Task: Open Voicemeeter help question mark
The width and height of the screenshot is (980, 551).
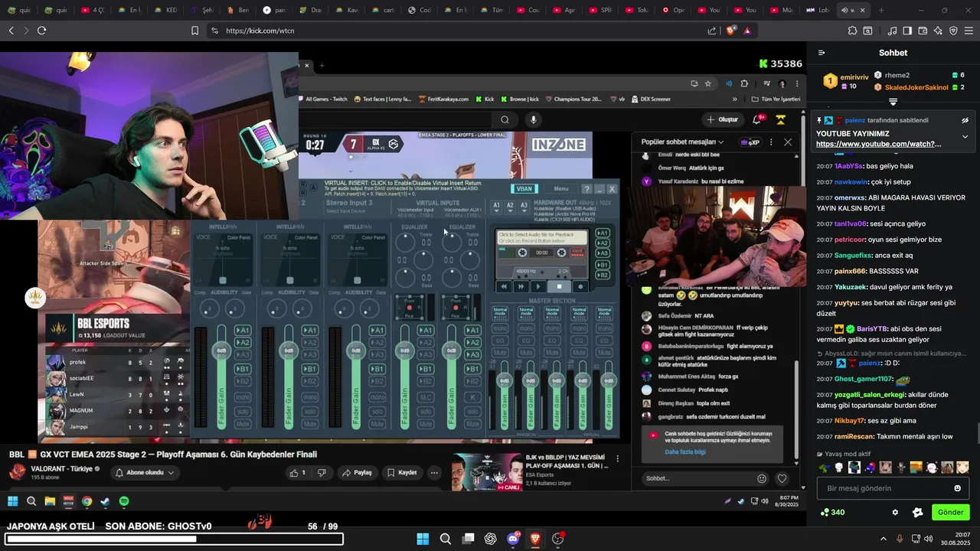Action: (x=586, y=189)
